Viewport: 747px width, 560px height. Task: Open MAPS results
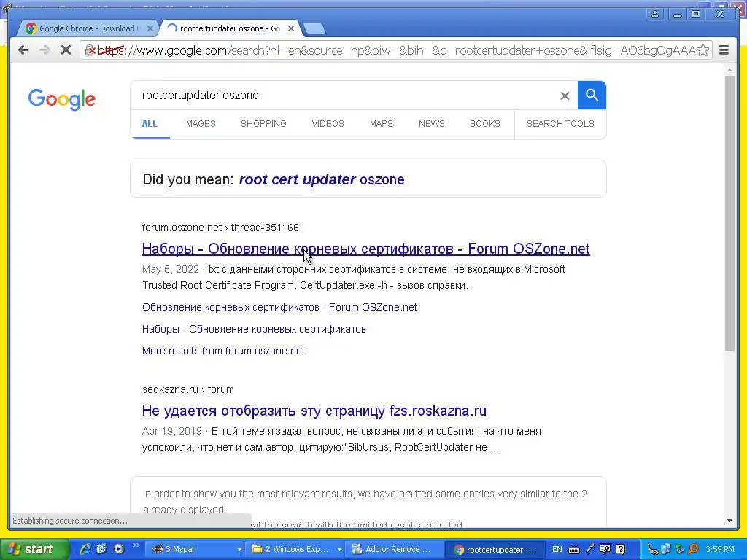(x=381, y=124)
